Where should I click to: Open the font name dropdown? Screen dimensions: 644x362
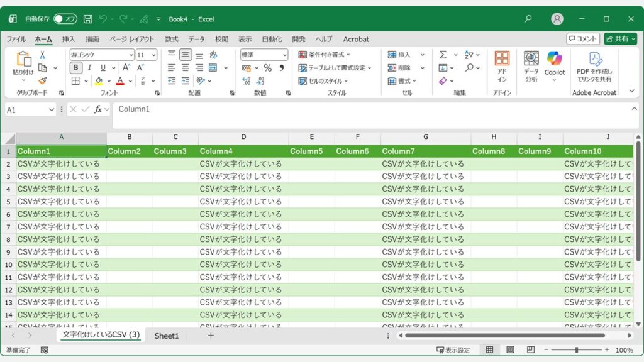coord(129,55)
